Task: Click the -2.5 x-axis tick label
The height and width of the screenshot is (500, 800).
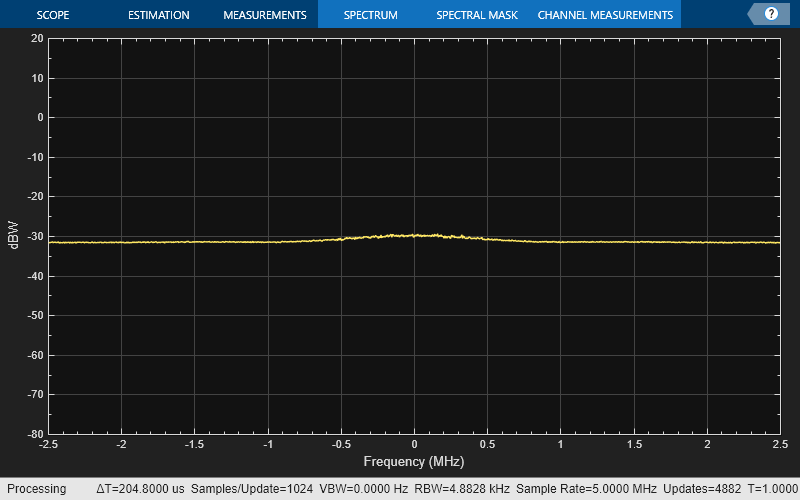Action: [x=48, y=444]
